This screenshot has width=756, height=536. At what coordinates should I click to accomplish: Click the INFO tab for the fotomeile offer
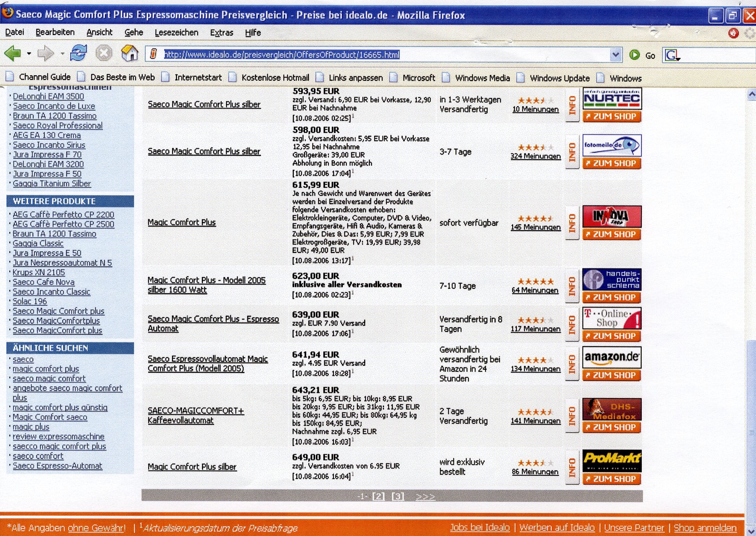point(572,152)
